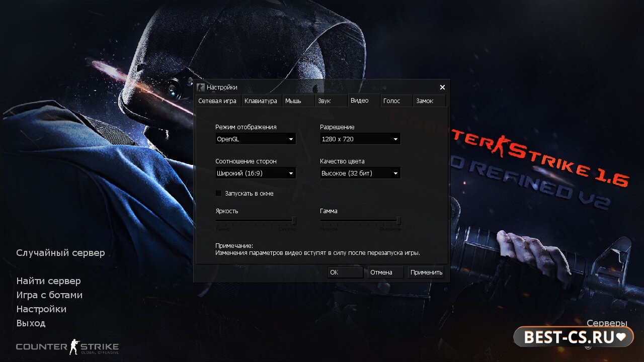Choose Найти сервер in the main menu
This screenshot has width=644, height=362.
click(48, 281)
